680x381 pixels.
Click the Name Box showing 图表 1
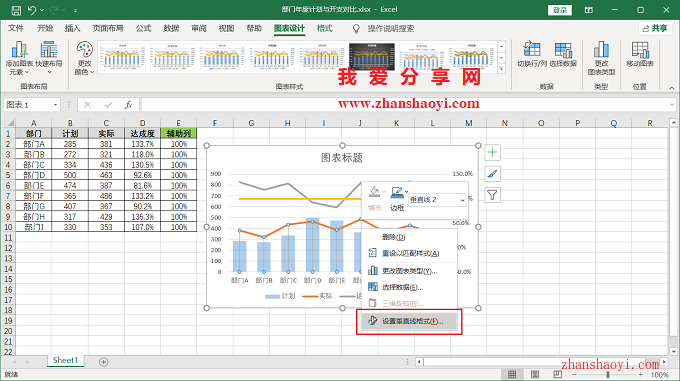tap(28, 105)
